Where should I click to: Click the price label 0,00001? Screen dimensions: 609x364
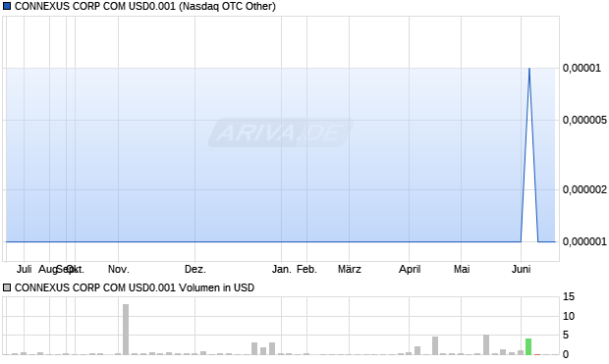click(x=581, y=68)
